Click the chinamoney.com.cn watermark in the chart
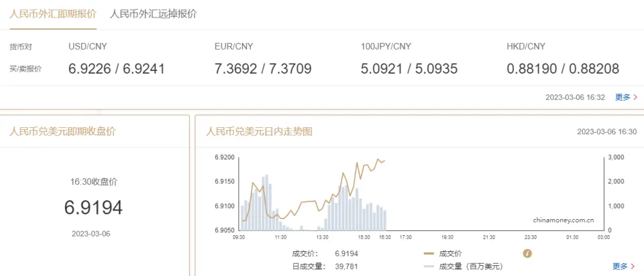The height and width of the screenshot is (276, 644). click(563, 219)
